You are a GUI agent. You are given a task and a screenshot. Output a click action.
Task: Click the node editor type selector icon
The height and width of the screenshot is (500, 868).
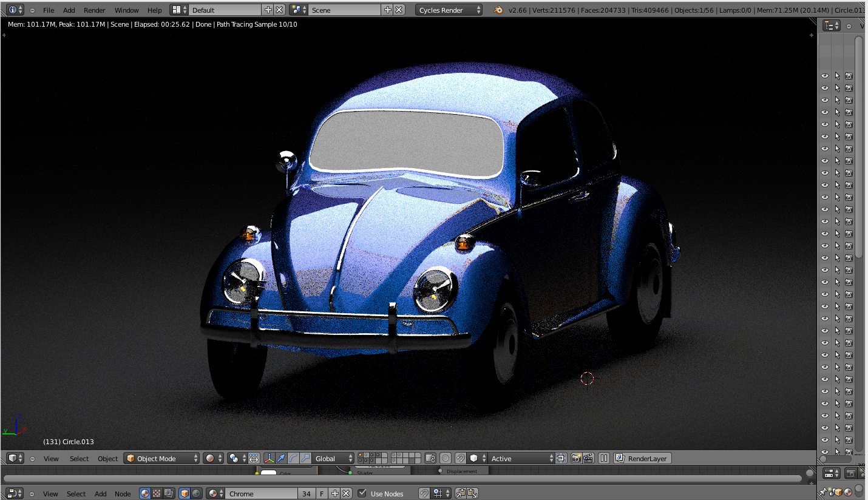pyautogui.click(x=11, y=493)
